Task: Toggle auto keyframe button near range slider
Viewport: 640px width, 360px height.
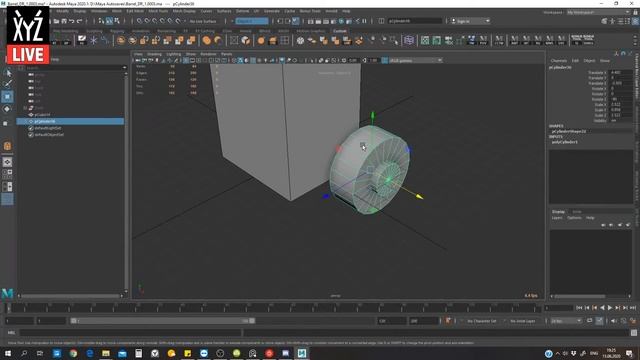Action: click(x=448, y=321)
